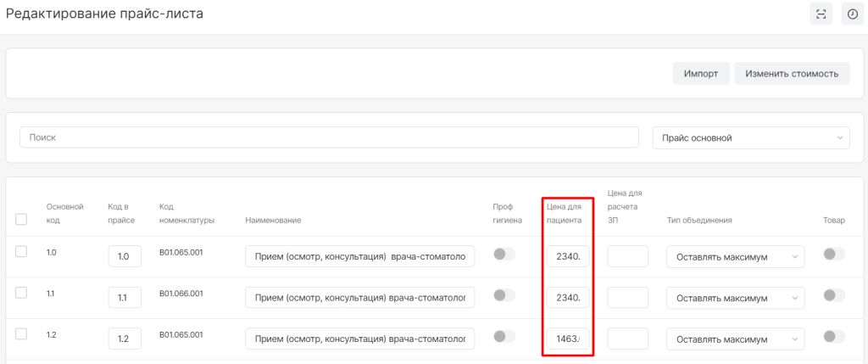Click patient price field showing 1463
868x364 pixels.
pyautogui.click(x=567, y=339)
